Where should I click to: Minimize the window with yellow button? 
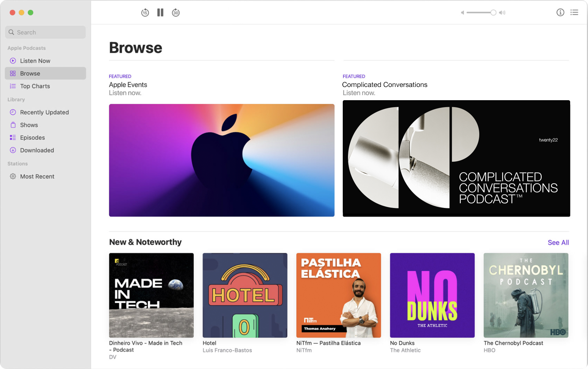point(21,13)
